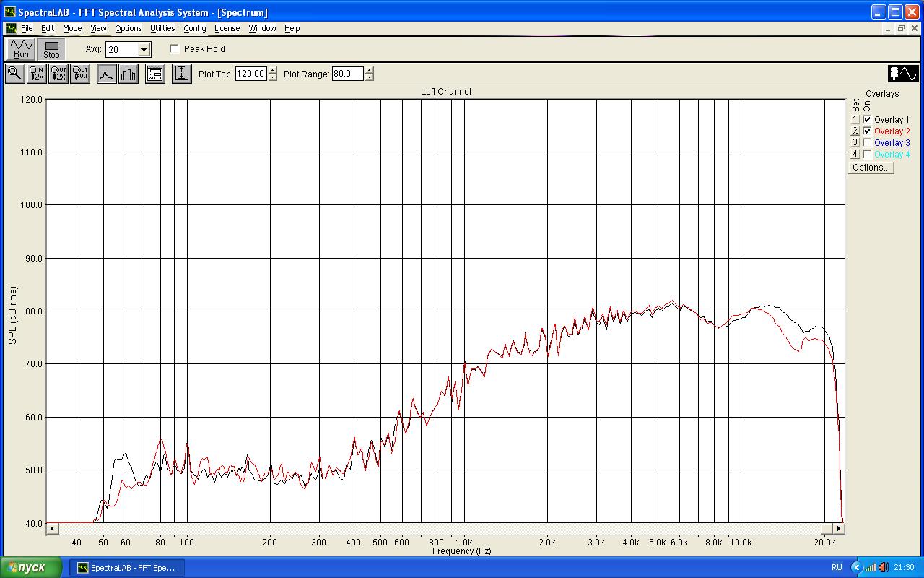The image size is (924, 578).
Task: Expand the Avg averaging dropdown
Action: [144, 50]
